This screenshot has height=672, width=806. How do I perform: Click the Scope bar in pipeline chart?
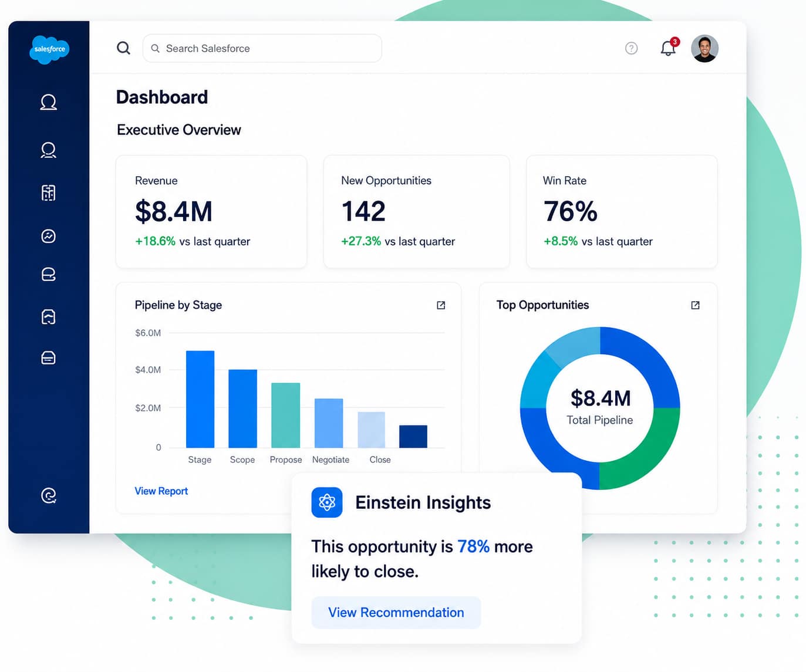click(243, 408)
